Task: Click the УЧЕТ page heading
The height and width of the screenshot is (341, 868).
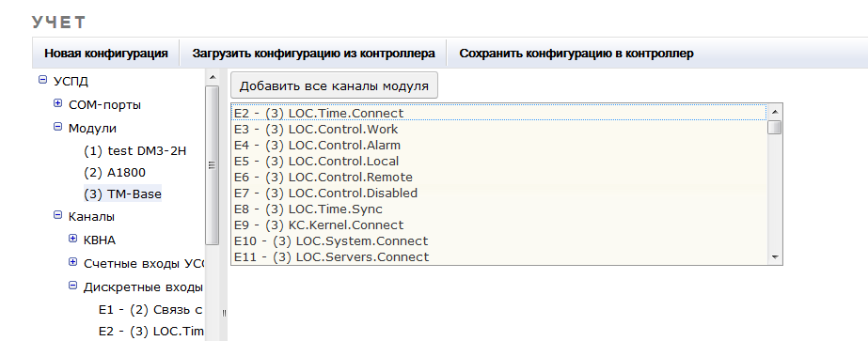Action: click(58, 23)
